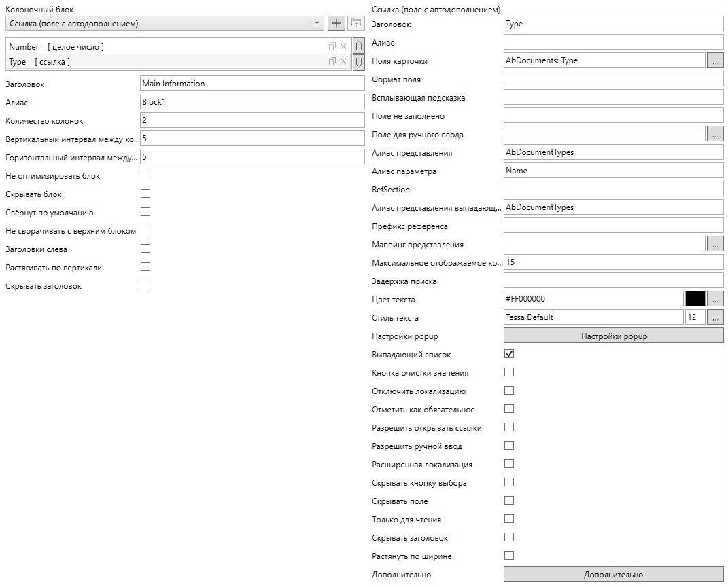This screenshot has height=587, width=728.
Task: Click the Алиас представления input field
Action: click(613, 152)
